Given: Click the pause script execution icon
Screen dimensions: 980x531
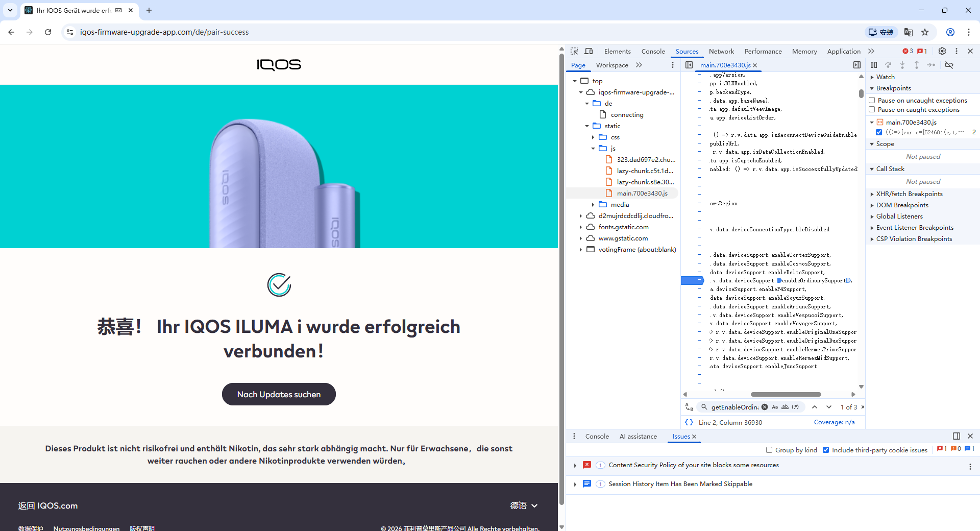Looking at the screenshot, I should click(x=874, y=65).
